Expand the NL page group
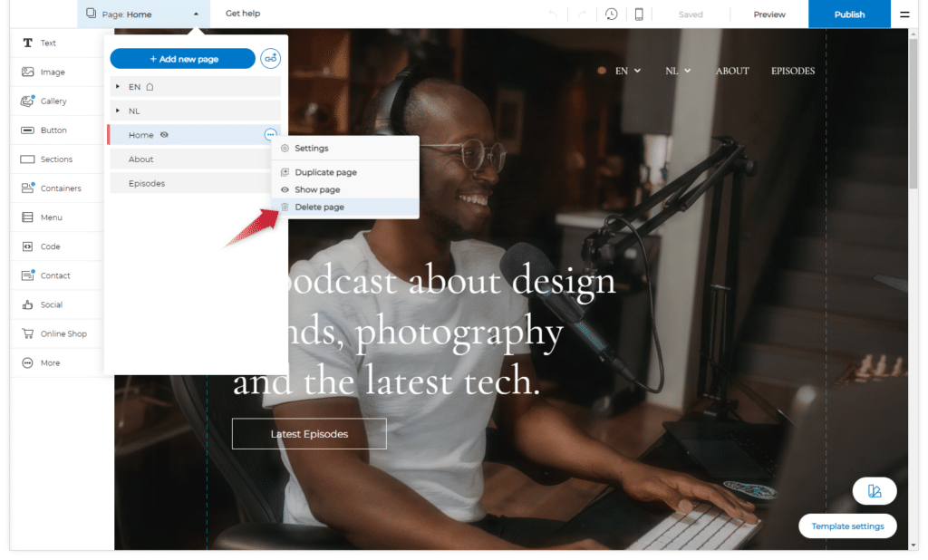Viewport: 928px width, 560px height. tap(118, 111)
